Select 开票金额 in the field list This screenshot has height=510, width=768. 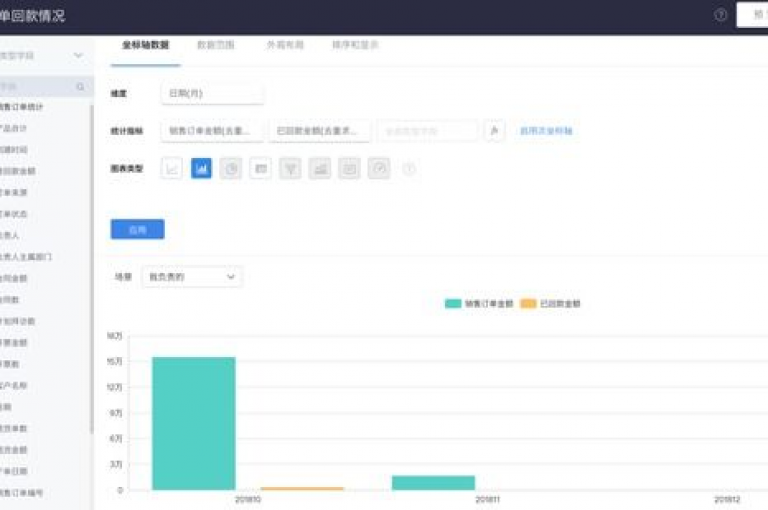click(14, 342)
